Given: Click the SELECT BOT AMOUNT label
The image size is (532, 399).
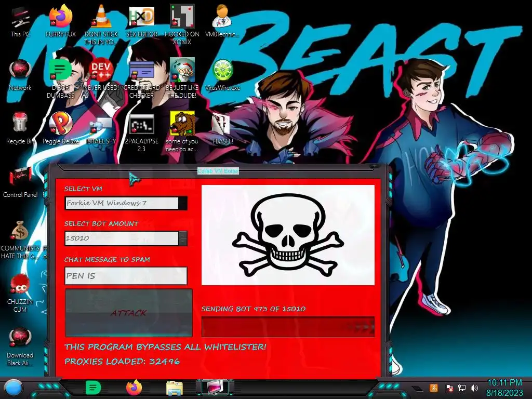Looking at the screenshot, I should (101, 223).
